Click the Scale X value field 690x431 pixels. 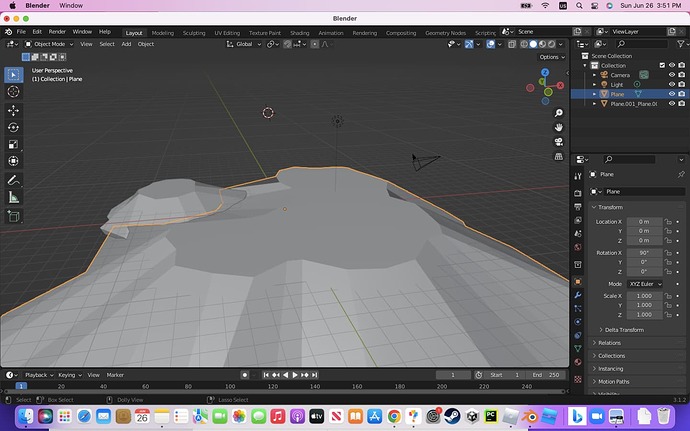[x=644, y=296]
